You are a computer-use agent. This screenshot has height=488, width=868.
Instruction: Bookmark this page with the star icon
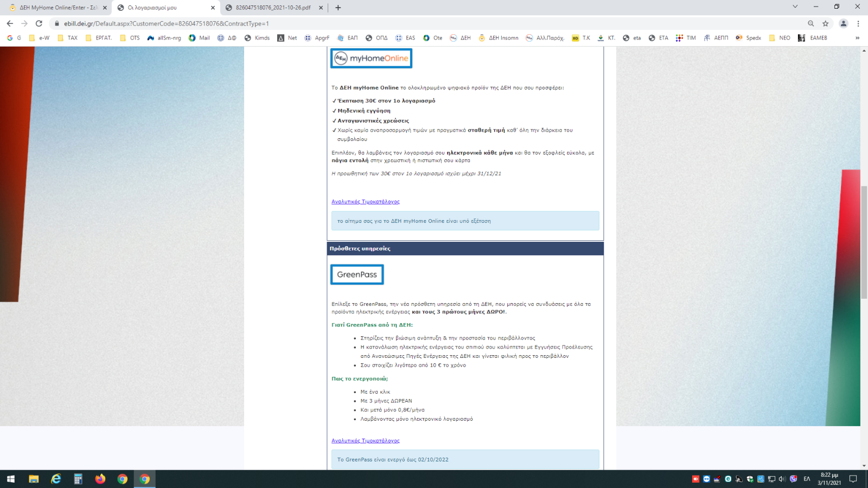coord(826,23)
